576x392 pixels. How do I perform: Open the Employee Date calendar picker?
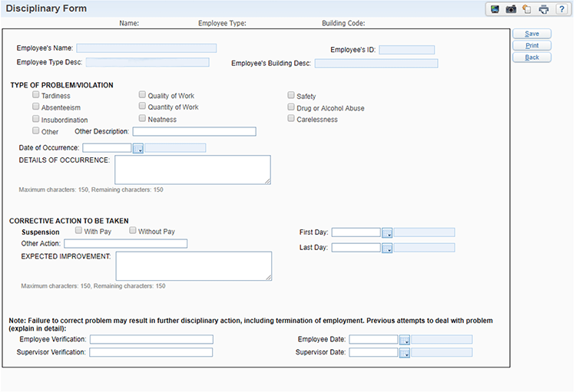tap(405, 341)
